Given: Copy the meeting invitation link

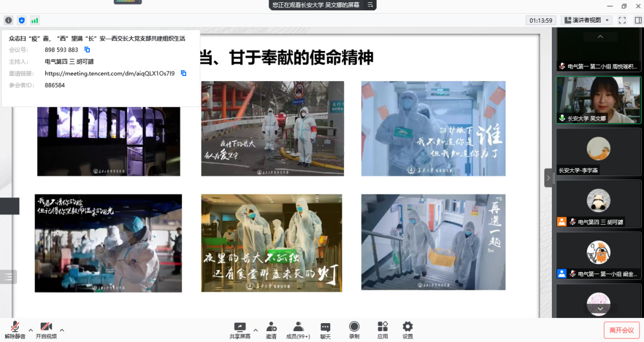Looking at the screenshot, I should [x=184, y=73].
